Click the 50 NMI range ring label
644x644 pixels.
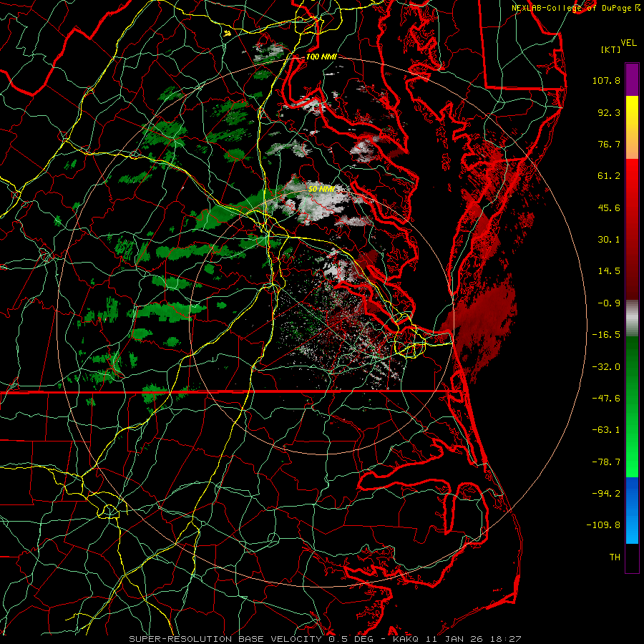[x=321, y=190]
